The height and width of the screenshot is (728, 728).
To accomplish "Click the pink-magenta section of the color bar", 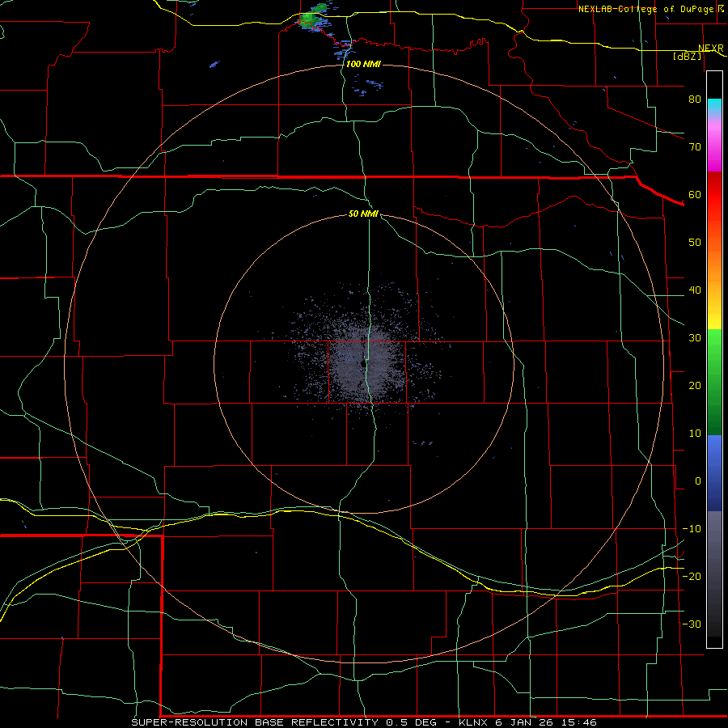I will coord(714,144).
